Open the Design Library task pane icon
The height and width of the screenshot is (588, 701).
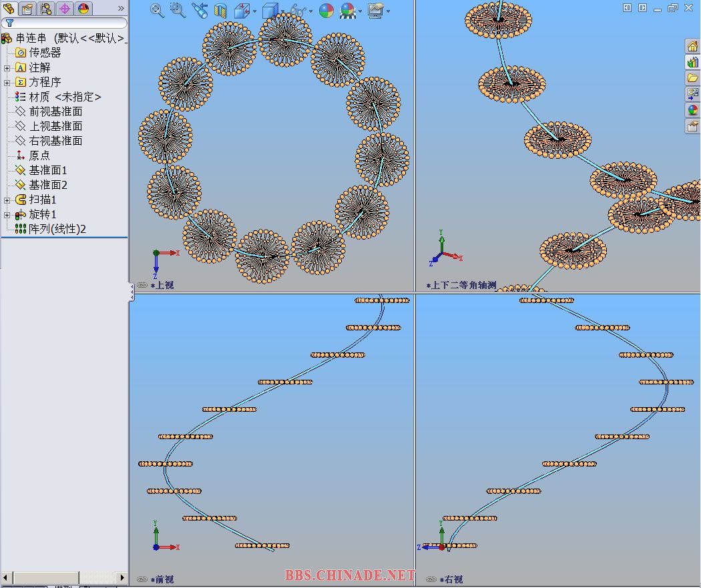coord(692,62)
